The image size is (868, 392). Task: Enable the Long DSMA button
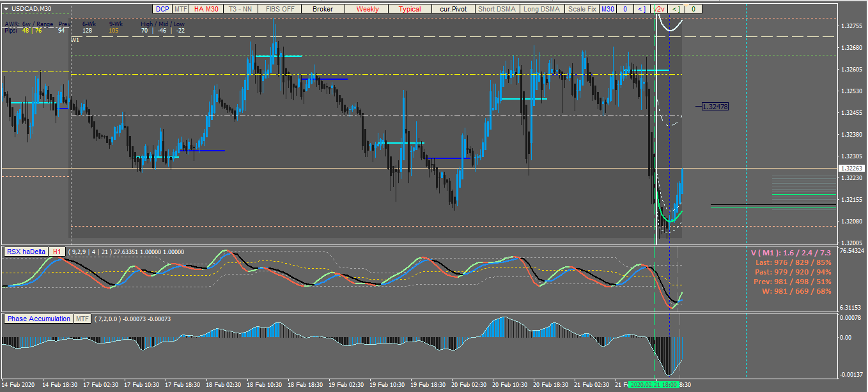[x=541, y=9]
